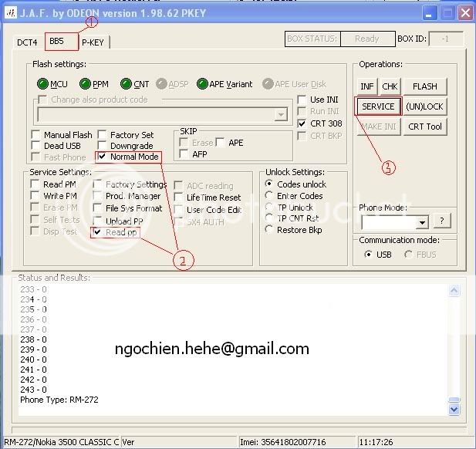The height and width of the screenshot is (449, 476).
Task: Enable LifeTime Reset checkbox
Action: [x=178, y=197]
